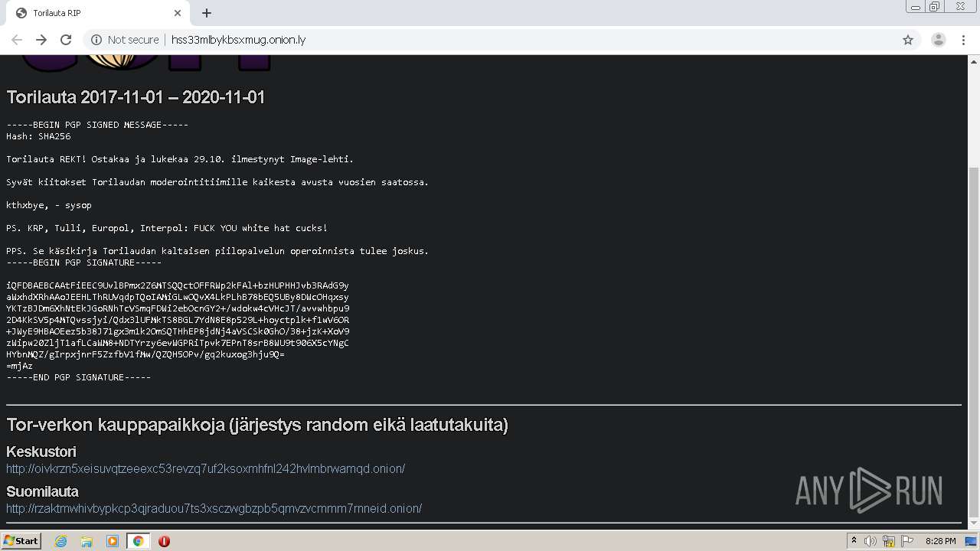Click the PPS. käsikirja line
This screenshot has width=980, height=551.
point(217,251)
